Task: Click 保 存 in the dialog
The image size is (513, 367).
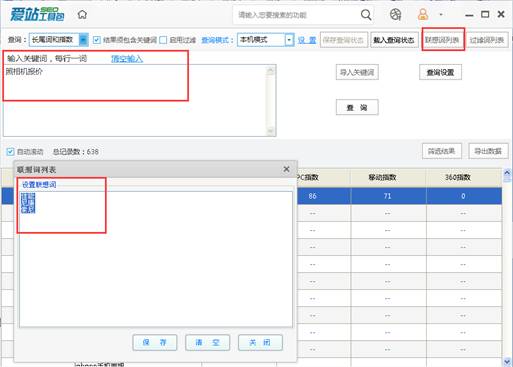Action: pos(155,343)
